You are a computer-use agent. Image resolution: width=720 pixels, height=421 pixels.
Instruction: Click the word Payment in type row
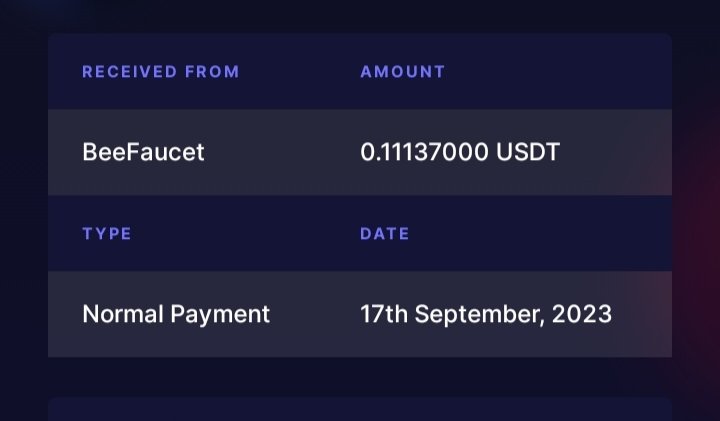point(220,315)
